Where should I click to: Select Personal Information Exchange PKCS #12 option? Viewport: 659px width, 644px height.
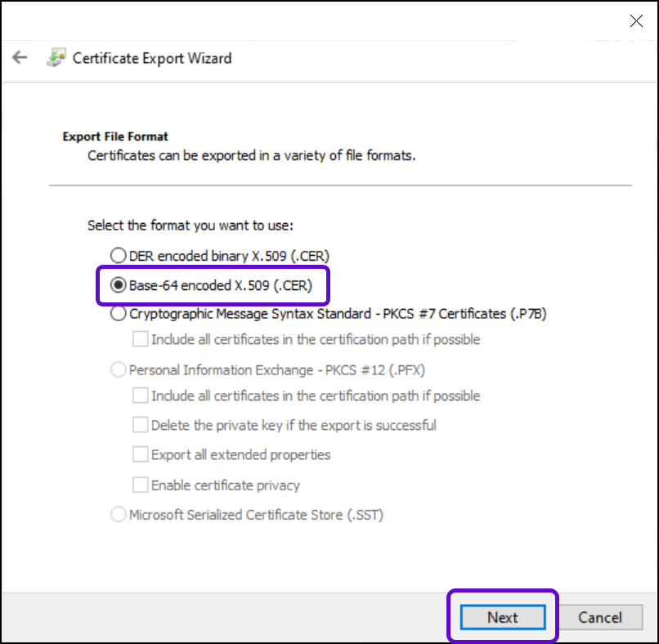coord(119,370)
